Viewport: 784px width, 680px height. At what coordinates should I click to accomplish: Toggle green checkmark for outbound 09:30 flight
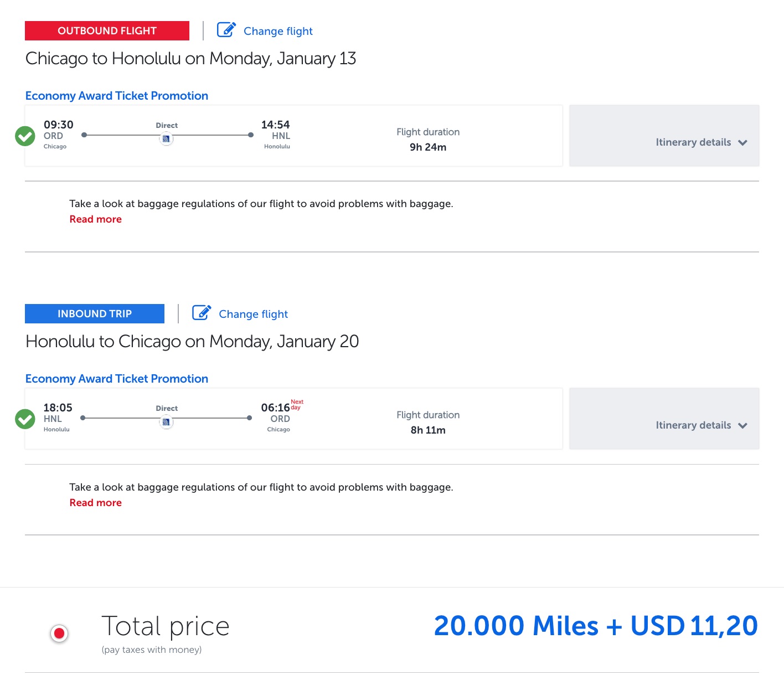[25, 136]
